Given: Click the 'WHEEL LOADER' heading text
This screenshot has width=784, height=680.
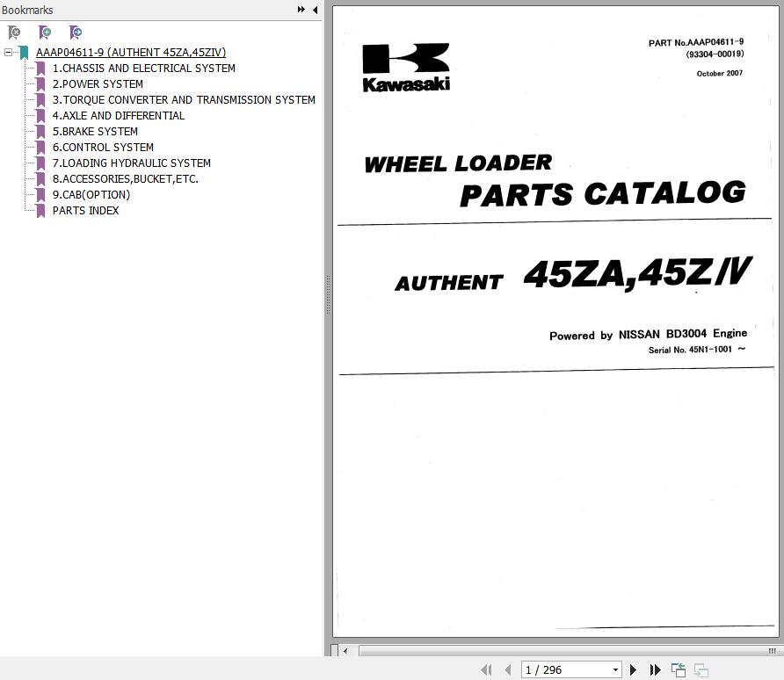Looking at the screenshot, I should pos(458,163).
